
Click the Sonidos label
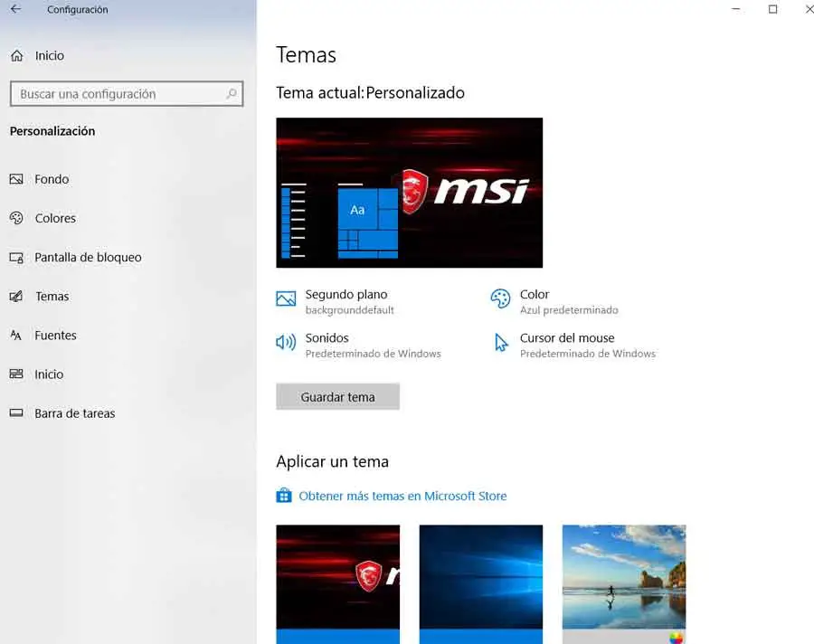[x=327, y=338]
